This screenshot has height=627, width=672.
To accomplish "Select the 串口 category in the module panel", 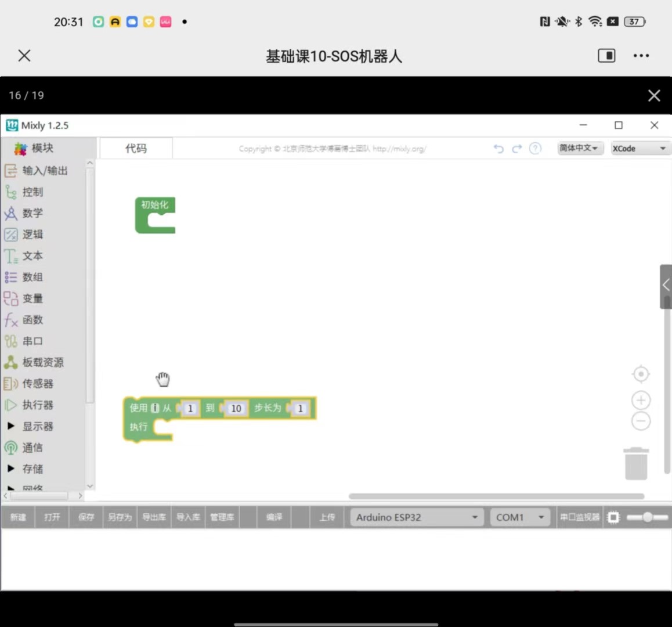I will pos(32,341).
